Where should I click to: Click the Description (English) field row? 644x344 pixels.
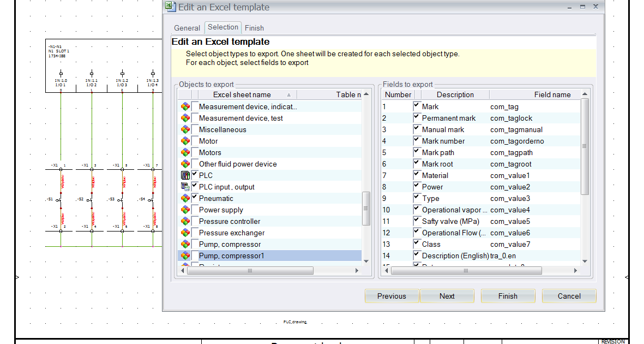(482, 256)
